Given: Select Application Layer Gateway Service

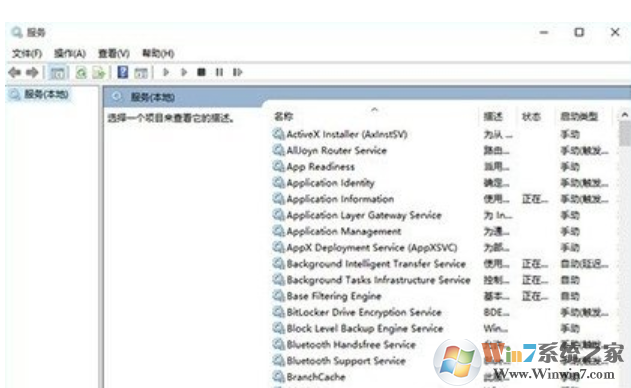Looking at the screenshot, I should coord(364,215).
